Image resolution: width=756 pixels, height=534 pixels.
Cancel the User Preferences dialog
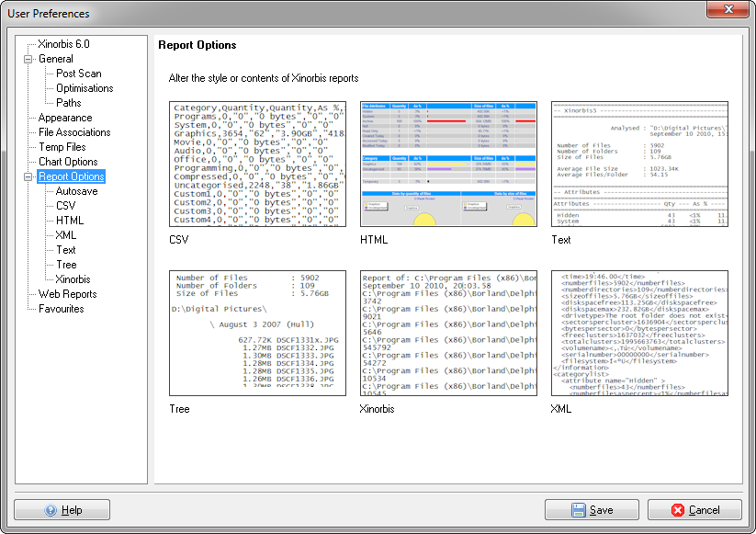tap(694, 510)
